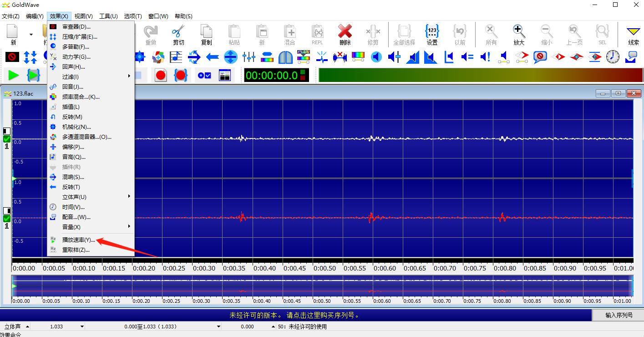Select 播放速率(Y)... menu entry
Viewport: 644px width, 337px height.
pyautogui.click(x=79, y=240)
